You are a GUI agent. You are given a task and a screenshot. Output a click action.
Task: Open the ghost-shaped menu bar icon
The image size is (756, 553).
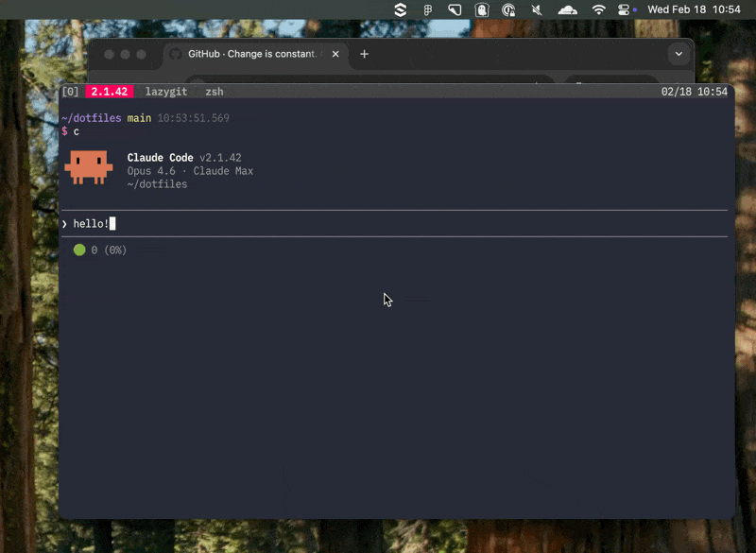pos(482,9)
